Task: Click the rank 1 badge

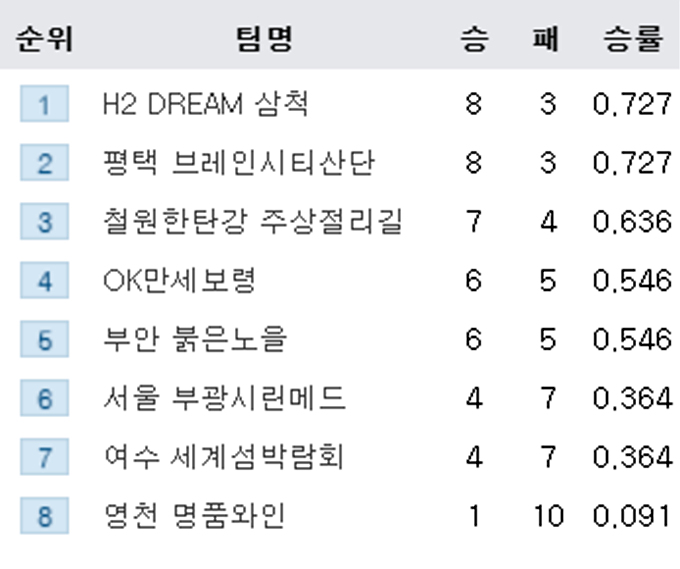Action: pyautogui.click(x=44, y=104)
